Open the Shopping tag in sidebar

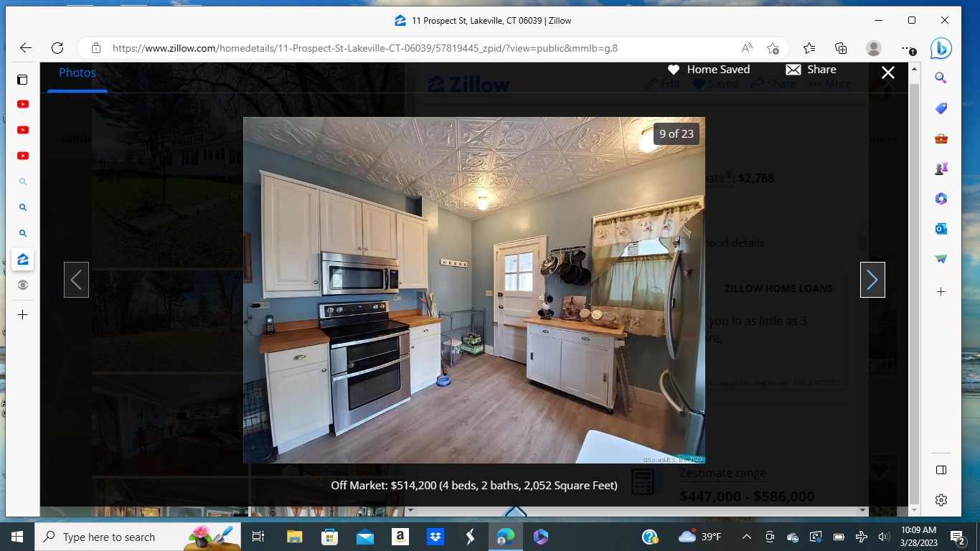941,108
